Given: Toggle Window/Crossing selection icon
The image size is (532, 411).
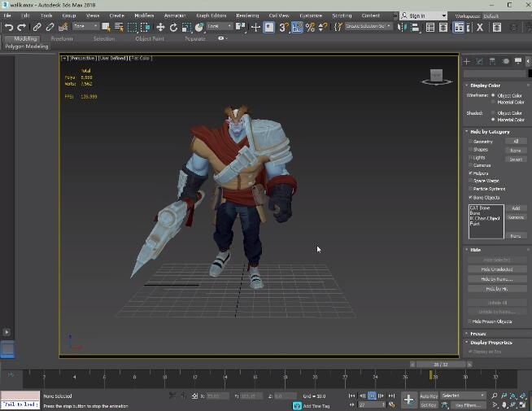Looking at the screenshot, I should [x=146, y=27].
